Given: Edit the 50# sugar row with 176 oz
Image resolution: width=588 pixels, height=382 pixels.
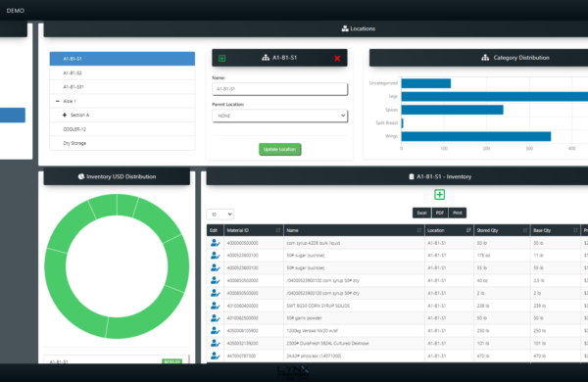Looking at the screenshot, I should click(215, 256).
